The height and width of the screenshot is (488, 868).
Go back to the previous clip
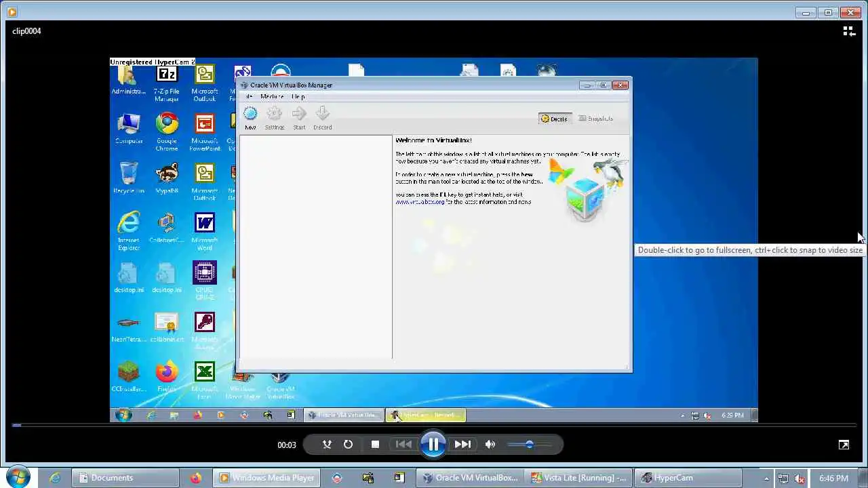(x=403, y=445)
